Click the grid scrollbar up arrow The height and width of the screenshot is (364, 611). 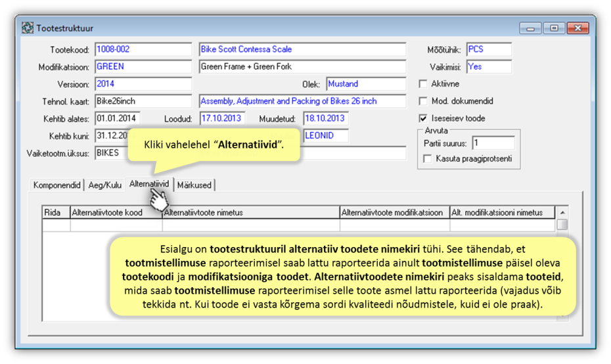tap(562, 213)
